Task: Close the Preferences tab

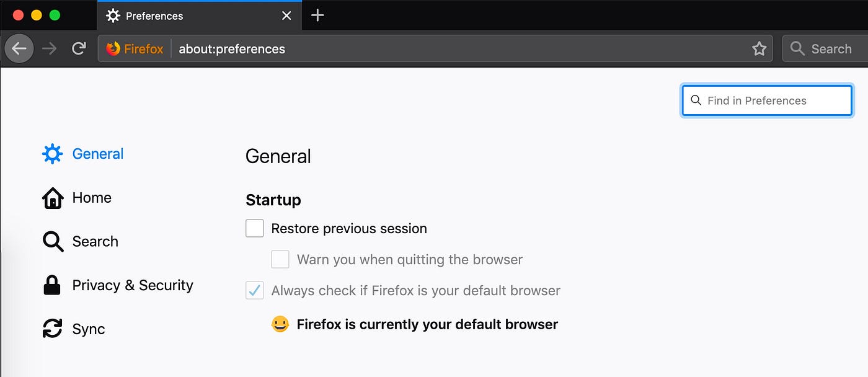Action: [x=286, y=16]
